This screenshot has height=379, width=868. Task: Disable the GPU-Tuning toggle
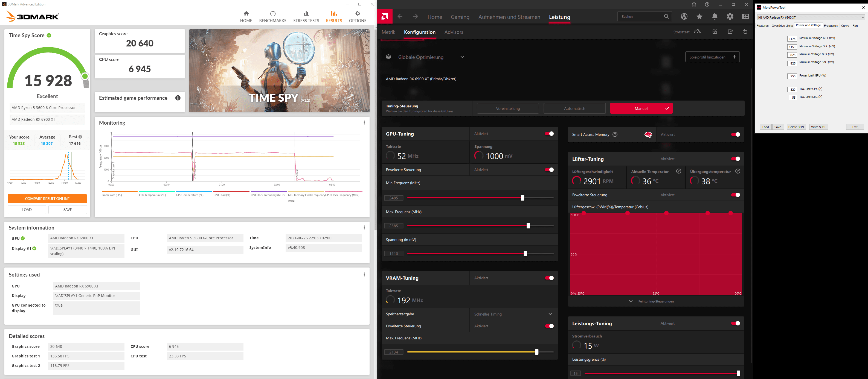pos(549,134)
